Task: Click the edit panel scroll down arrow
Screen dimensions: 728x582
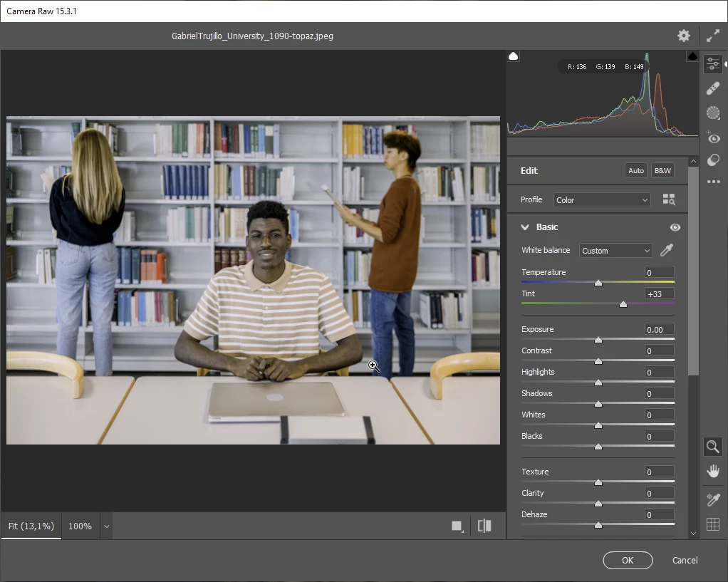Action: 693,534
